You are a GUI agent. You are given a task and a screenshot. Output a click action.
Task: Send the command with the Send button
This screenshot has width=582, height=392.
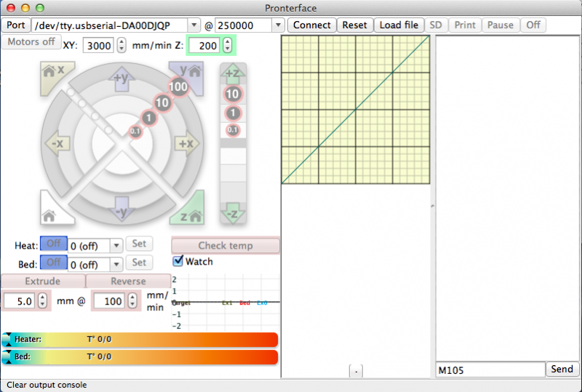tap(562, 369)
